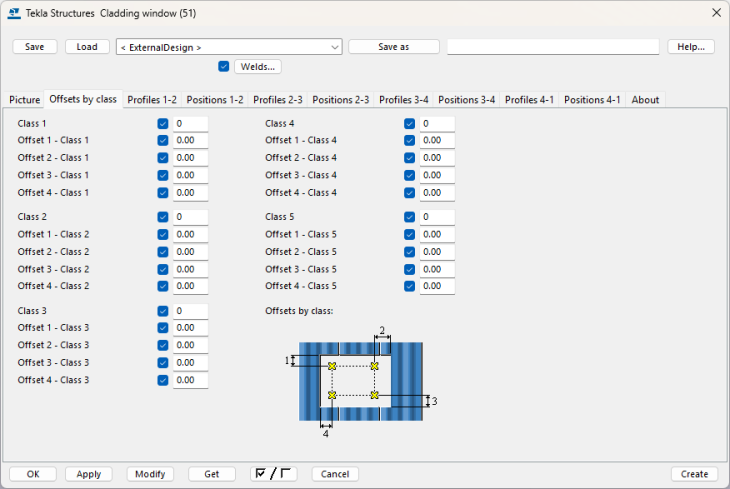
Task: Click the Create button
Action: point(694,474)
